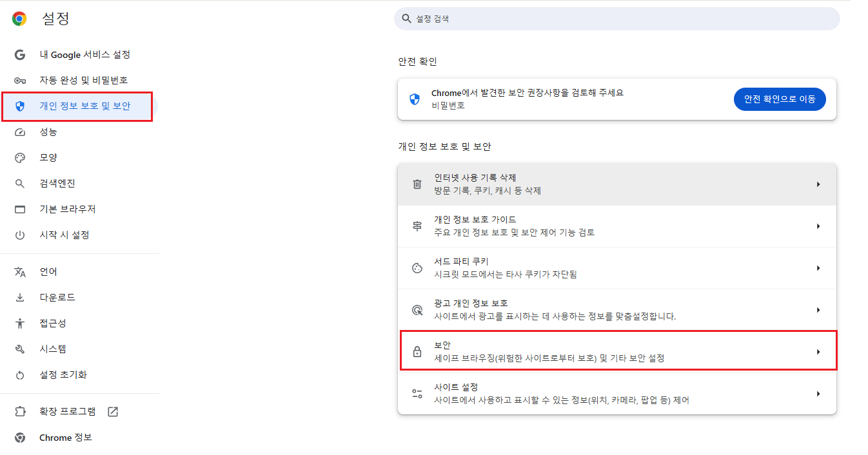Click the translate icon for 언어

(x=20, y=272)
